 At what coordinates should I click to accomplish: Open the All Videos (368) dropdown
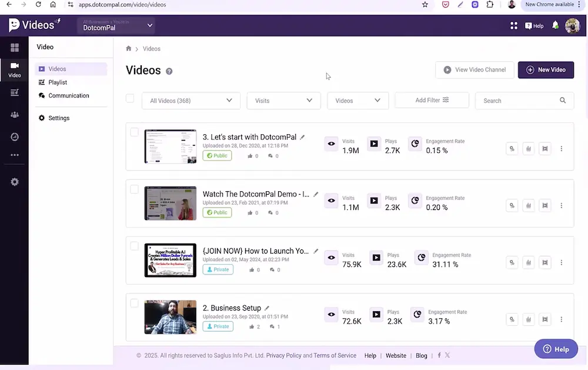click(191, 100)
